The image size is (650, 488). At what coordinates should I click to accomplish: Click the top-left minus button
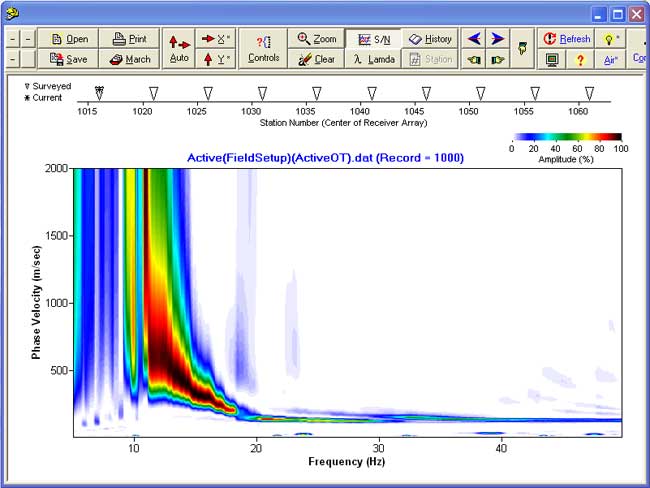tap(13, 39)
